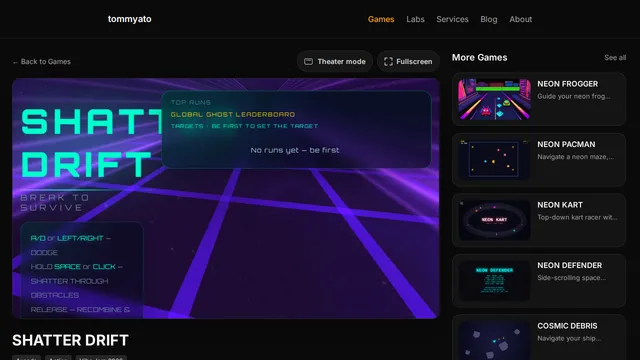Click the Theater mode screen icon
This screenshot has width=640, height=360.
tap(309, 62)
